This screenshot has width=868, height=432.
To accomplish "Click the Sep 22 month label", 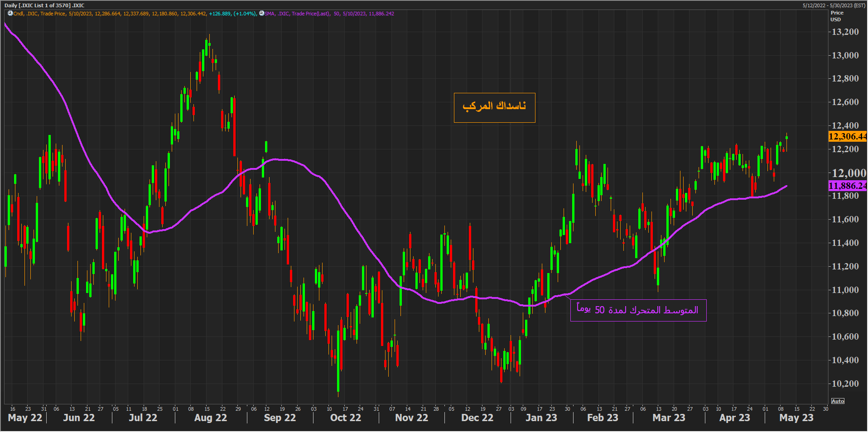I will (x=280, y=418).
